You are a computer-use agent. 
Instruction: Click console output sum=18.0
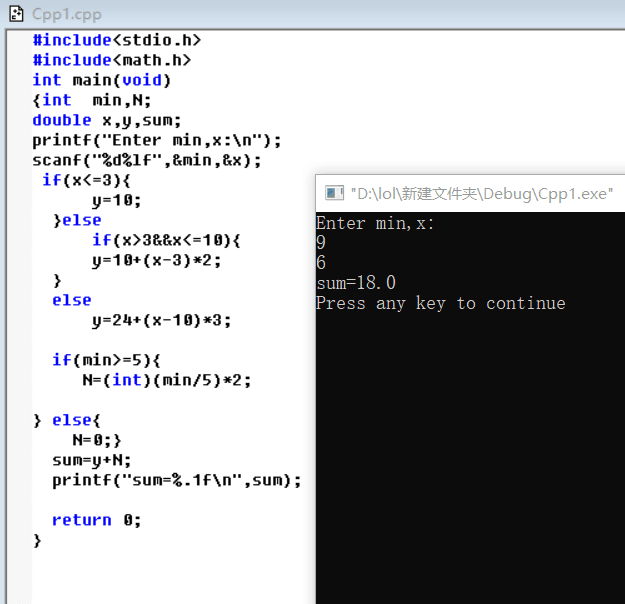click(x=356, y=283)
